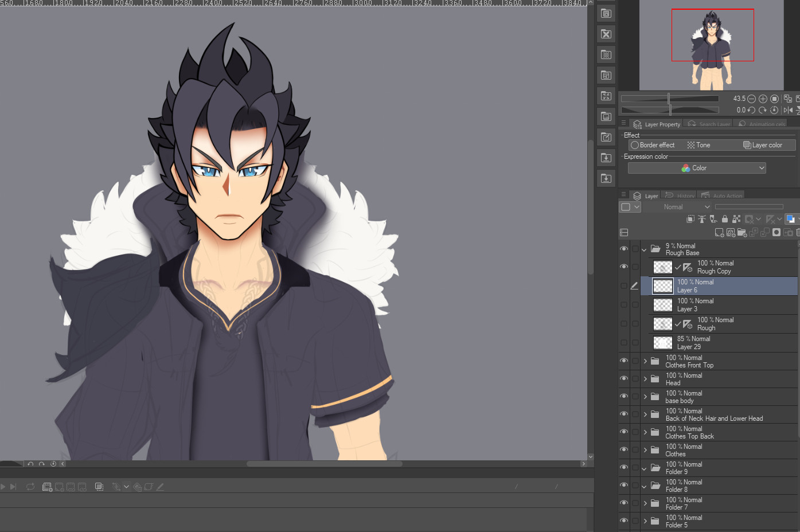Switch to History tab
800x532 pixels.
(680, 195)
